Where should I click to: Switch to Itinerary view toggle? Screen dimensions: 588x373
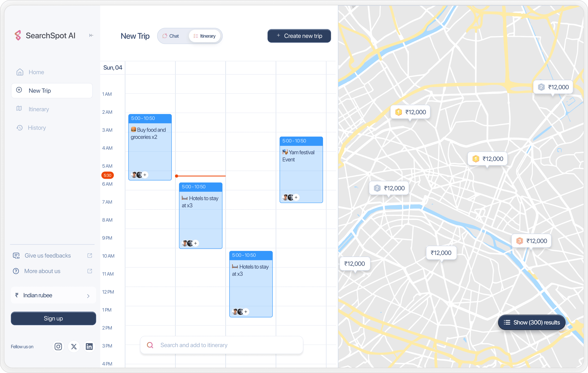tap(205, 36)
